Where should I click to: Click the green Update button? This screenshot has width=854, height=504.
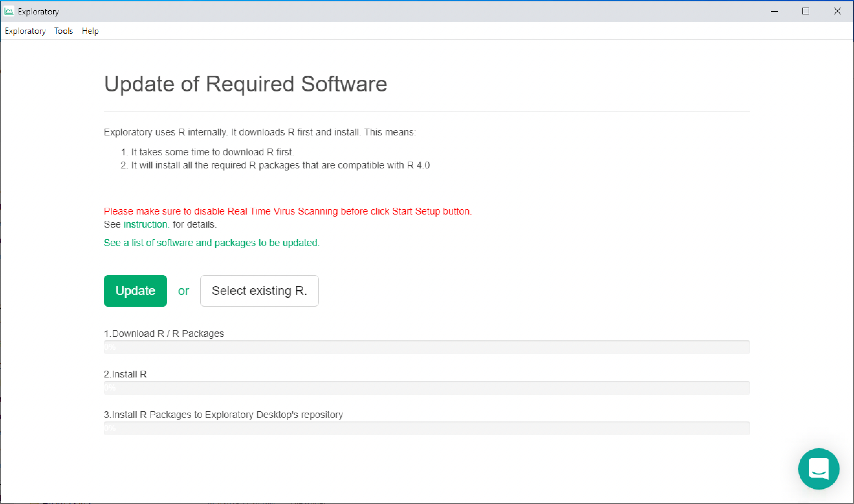pyautogui.click(x=135, y=291)
